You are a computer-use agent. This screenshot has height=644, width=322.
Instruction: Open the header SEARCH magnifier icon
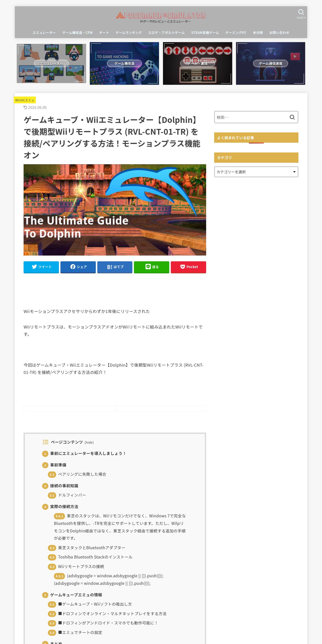point(301,14)
